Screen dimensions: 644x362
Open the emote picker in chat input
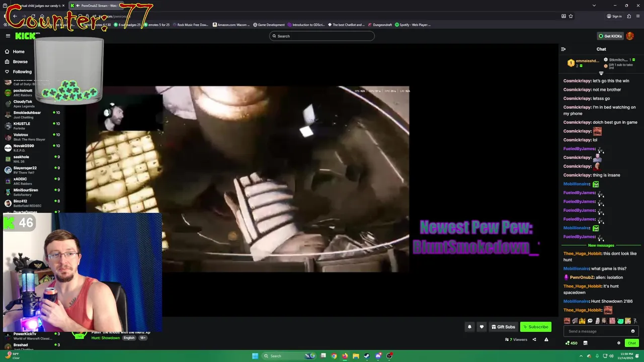633,331
